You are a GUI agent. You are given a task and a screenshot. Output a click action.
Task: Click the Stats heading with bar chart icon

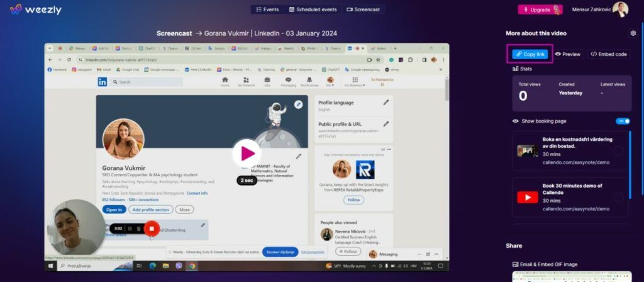(x=522, y=69)
